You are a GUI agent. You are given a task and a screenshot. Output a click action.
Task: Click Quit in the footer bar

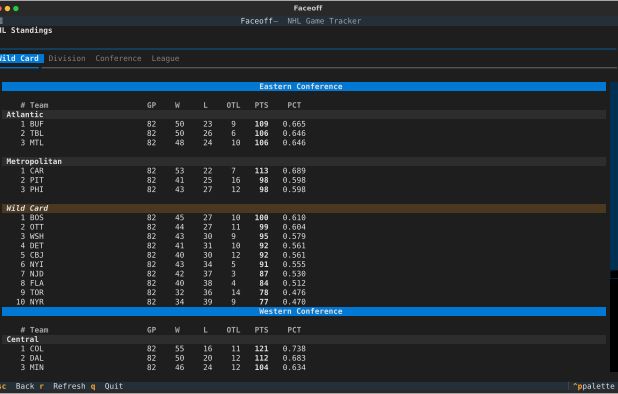[114, 386]
